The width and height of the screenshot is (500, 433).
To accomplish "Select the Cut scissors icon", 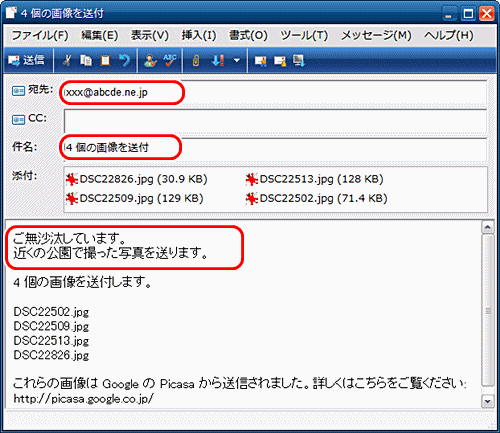I will 67,61.
